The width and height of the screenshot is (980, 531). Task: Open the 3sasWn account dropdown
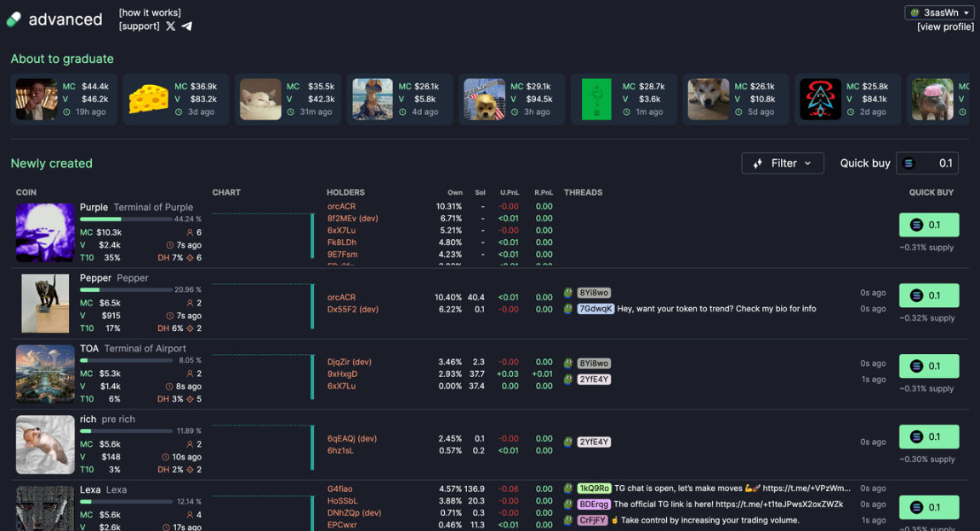939,13
